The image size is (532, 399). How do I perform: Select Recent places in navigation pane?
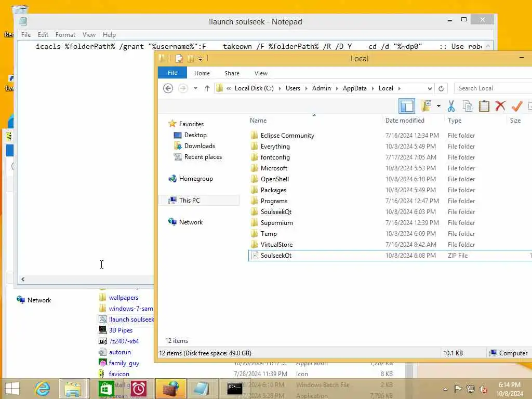(203, 157)
